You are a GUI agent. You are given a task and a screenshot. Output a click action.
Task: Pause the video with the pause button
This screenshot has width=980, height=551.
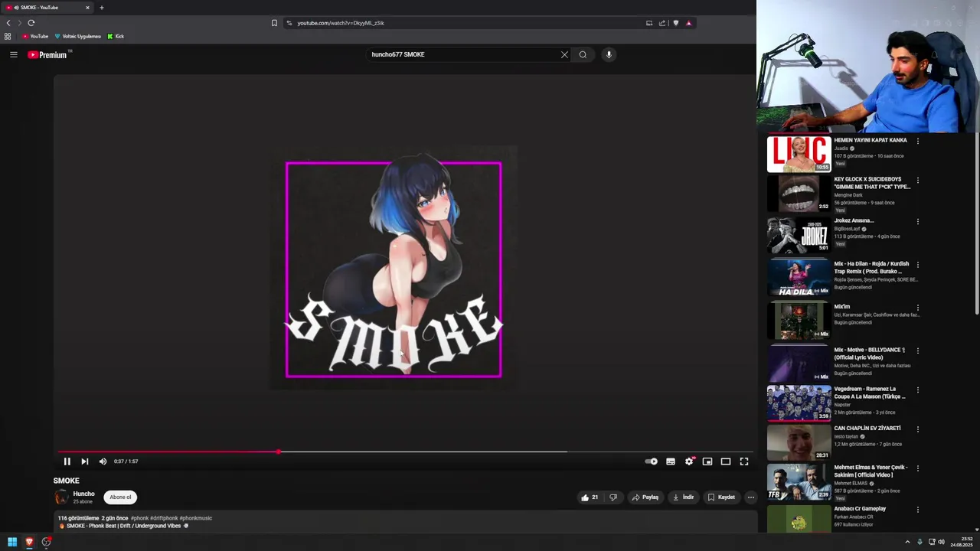point(67,461)
